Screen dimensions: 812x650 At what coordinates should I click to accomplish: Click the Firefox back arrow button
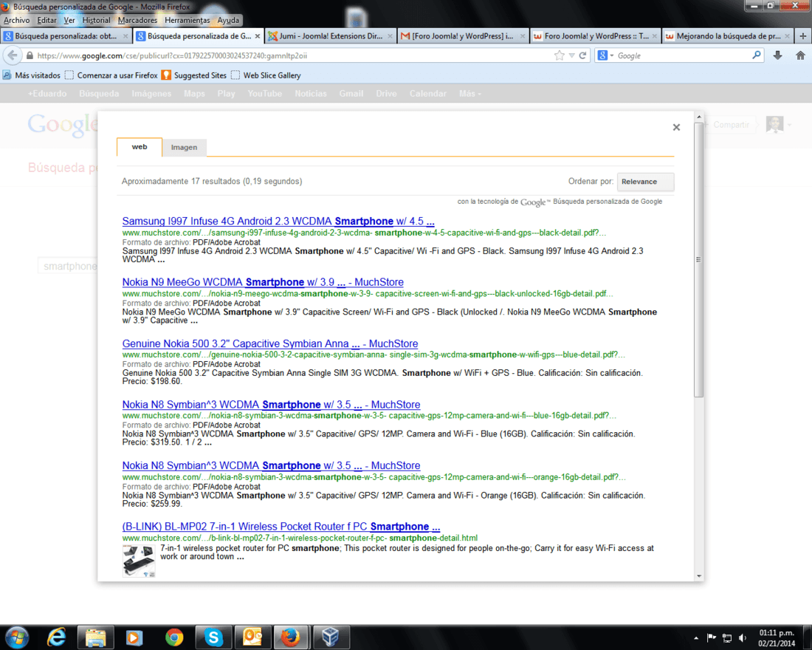tap(13, 55)
